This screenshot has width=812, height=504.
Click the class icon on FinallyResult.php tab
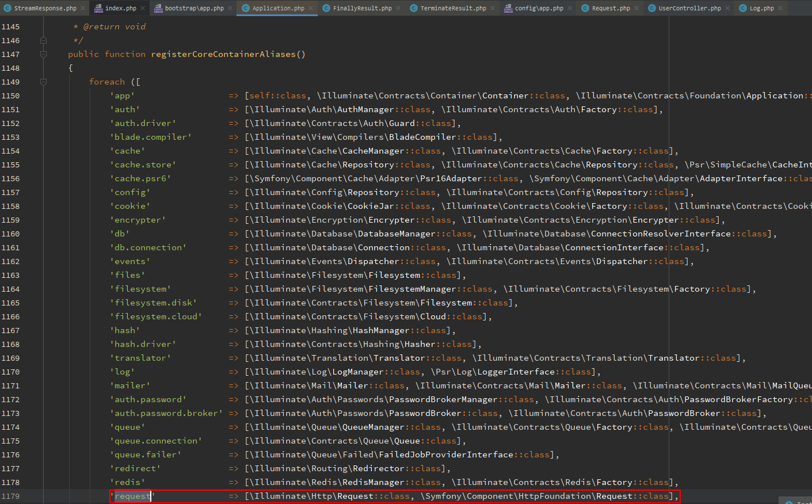[x=326, y=8]
